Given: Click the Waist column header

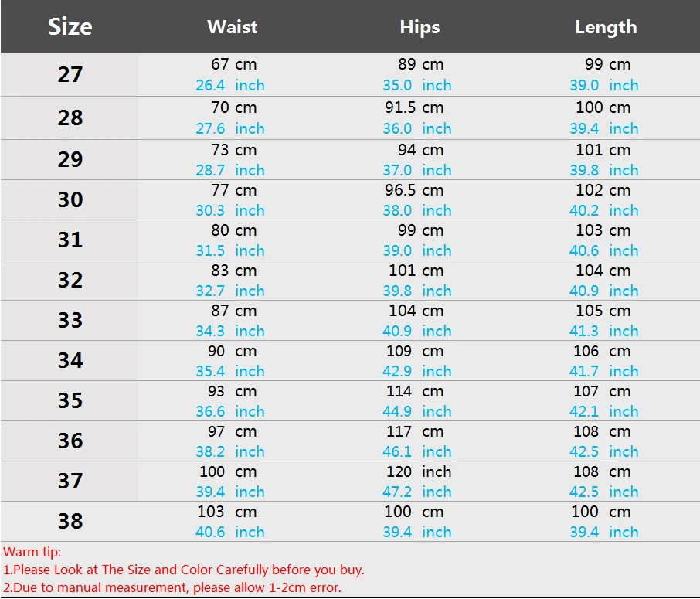Looking at the screenshot, I should pos(232,27).
